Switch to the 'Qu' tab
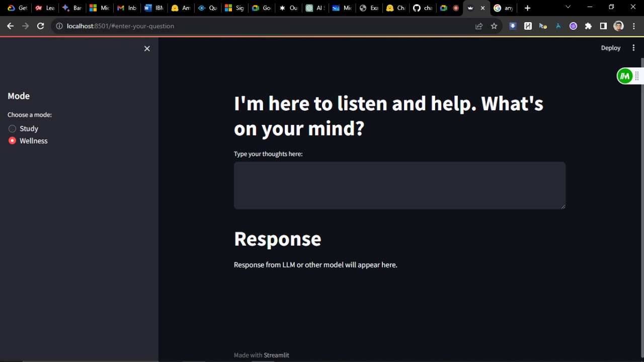This screenshot has width=644, height=362. coord(208,8)
